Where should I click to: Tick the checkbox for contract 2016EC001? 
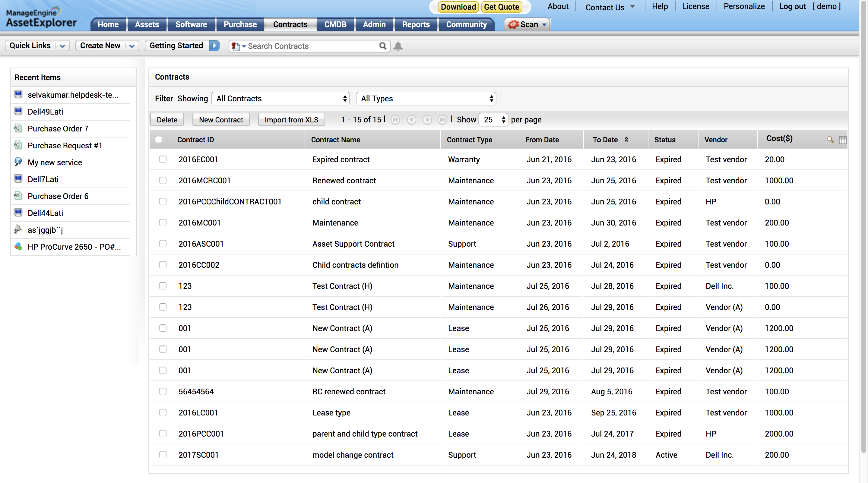163,159
